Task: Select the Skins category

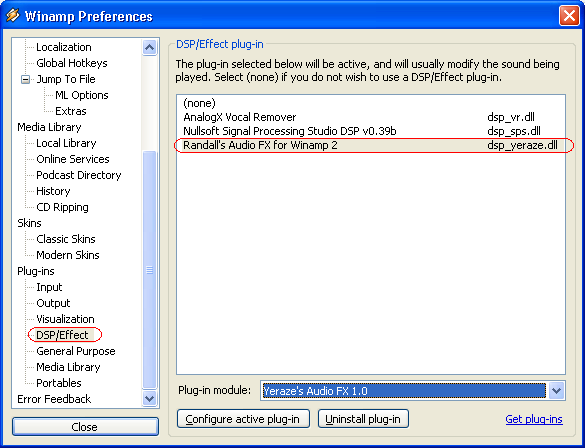Action: click(29, 223)
